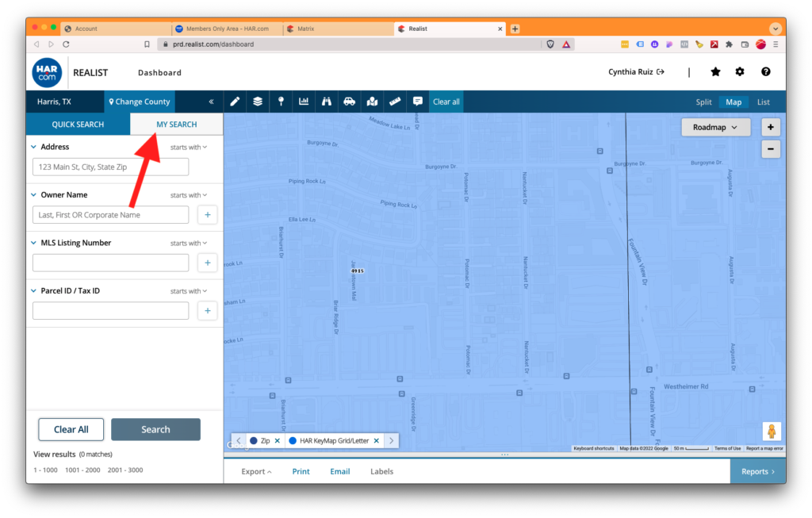Open the Roadmap map type dropdown
Screen dimensions: 812x518
coord(716,128)
